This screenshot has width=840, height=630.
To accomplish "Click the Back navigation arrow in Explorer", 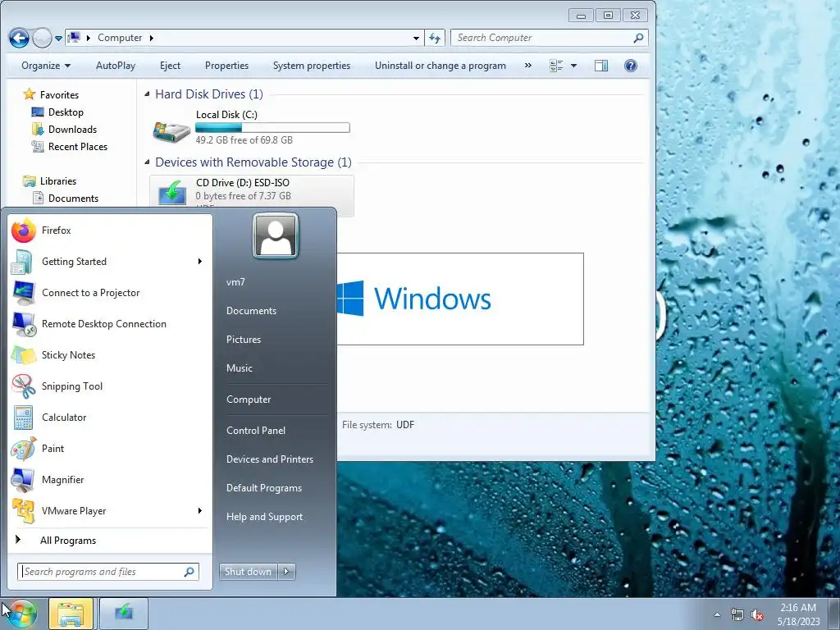I will [x=20, y=38].
